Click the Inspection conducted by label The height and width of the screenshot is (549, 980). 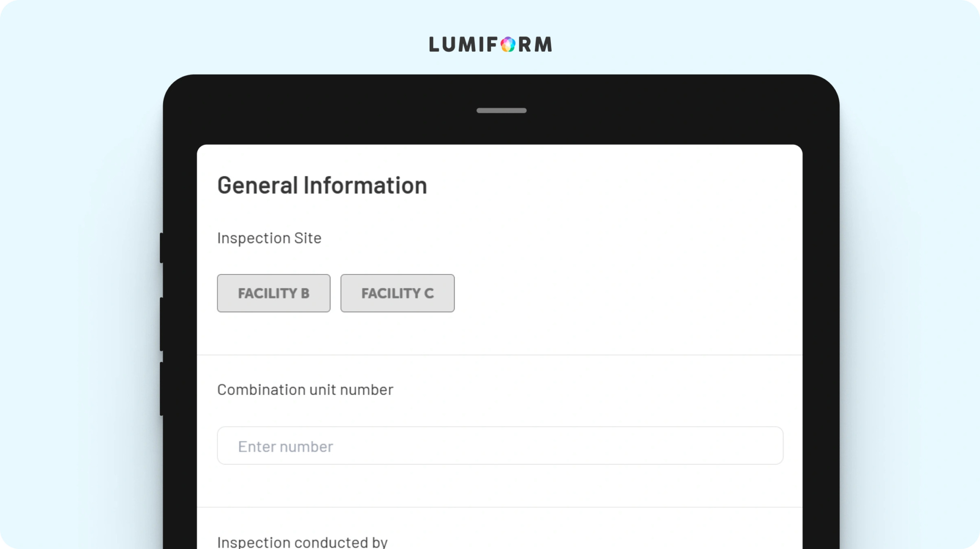(302, 542)
